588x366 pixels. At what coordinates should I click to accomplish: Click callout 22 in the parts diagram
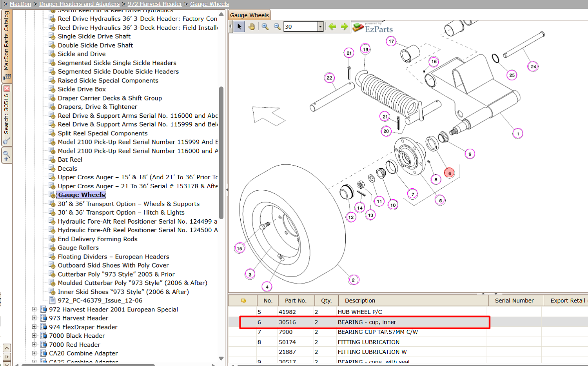(x=329, y=78)
